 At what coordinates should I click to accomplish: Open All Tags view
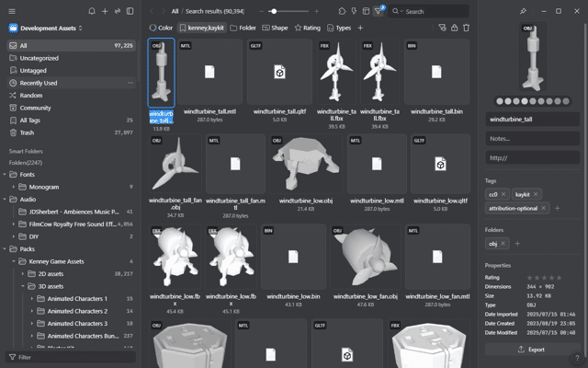tap(72, 121)
